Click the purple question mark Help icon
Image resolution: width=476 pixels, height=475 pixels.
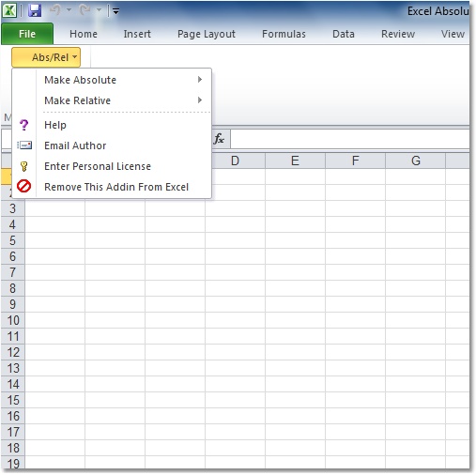coord(23,125)
